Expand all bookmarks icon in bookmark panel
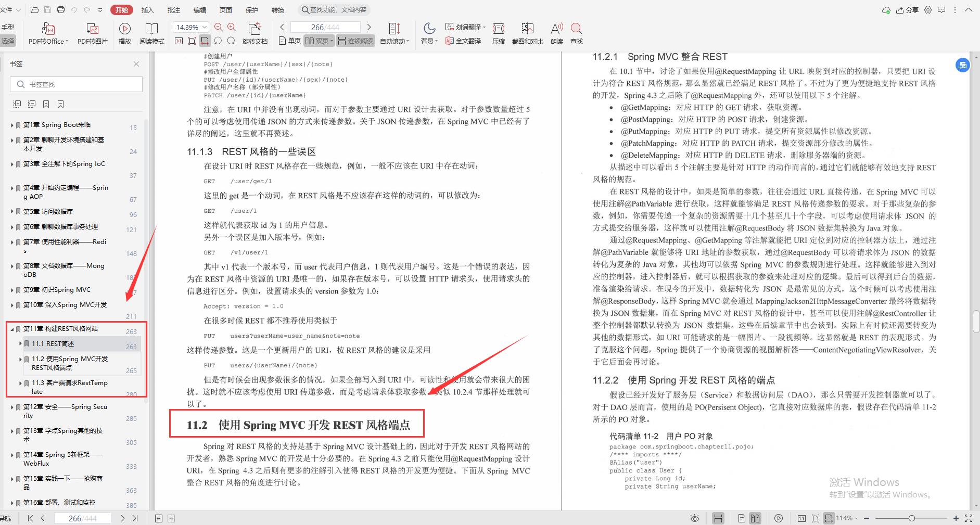This screenshot has height=525, width=980. [17, 104]
